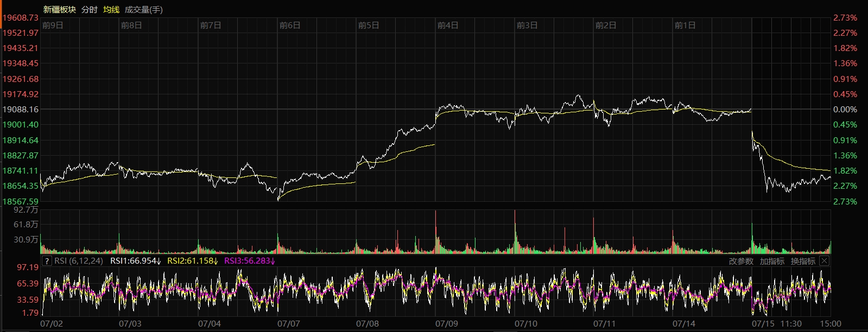This screenshot has width=868, height=332.
Task: Click the 前6日 day marker
Action: pos(290,25)
